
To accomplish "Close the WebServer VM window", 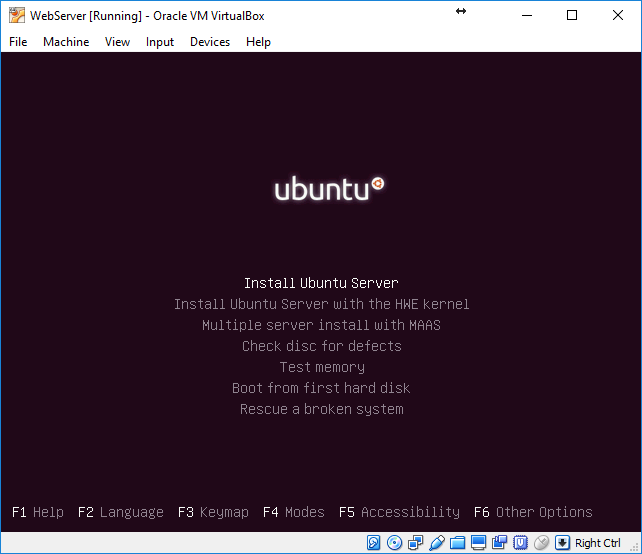I will point(618,16).
